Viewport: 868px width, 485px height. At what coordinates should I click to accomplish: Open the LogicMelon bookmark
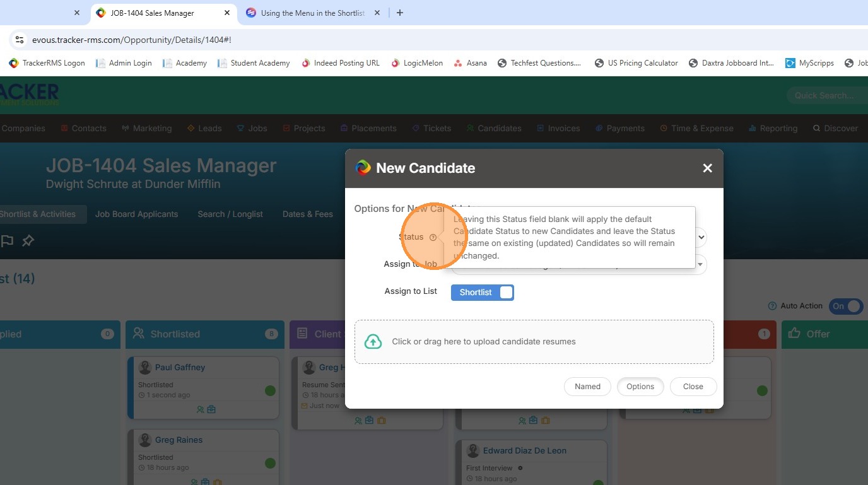click(x=417, y=63)
